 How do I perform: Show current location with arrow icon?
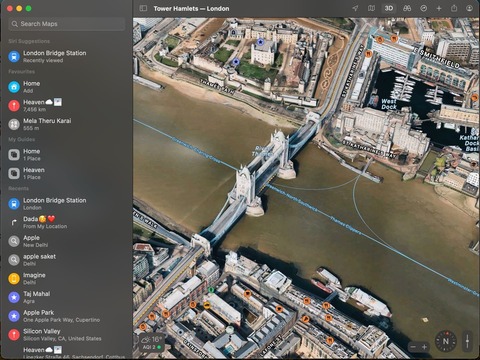click(x=355, y=8)
